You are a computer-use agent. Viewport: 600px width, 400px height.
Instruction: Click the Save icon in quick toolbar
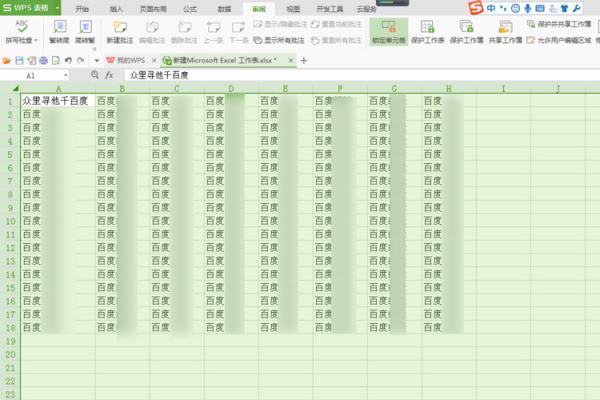[19, 60]
